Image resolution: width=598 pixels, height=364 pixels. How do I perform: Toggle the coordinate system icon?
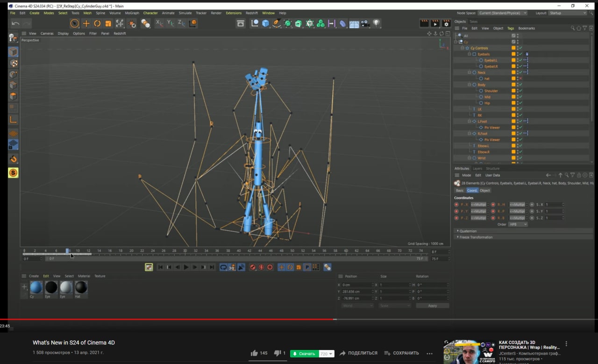(x=192, y=23)
